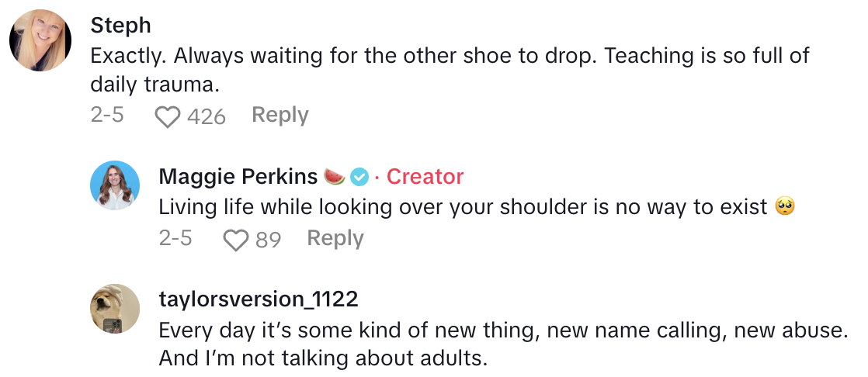Click the red Creator label
The height and width of the screenshot is (377, 868).
click(x=425, y=177)
